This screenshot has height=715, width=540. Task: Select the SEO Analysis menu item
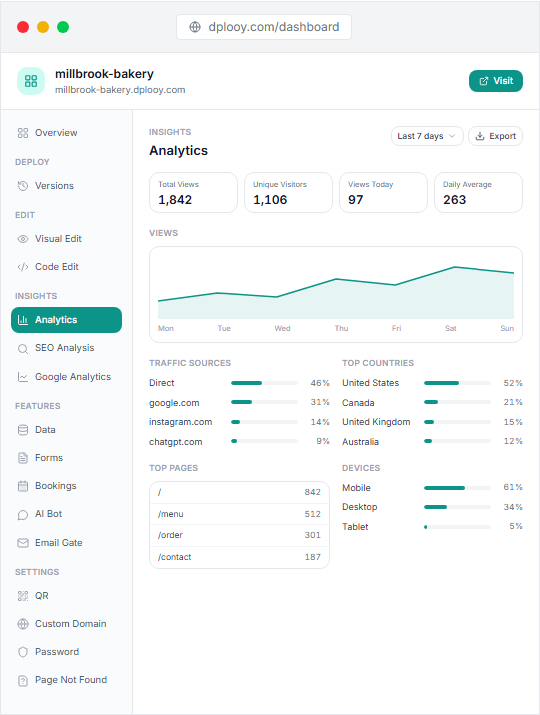click(x=67, y=348)
